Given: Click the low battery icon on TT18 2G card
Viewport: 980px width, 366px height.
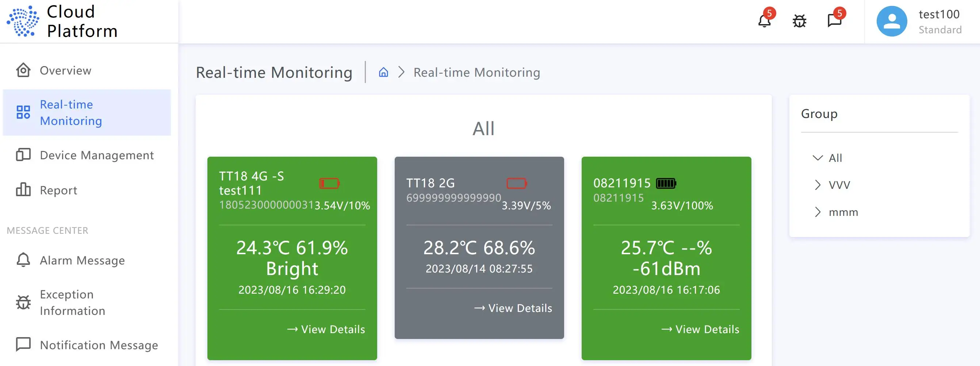Looking at the screenshot, I should (516, 183).
